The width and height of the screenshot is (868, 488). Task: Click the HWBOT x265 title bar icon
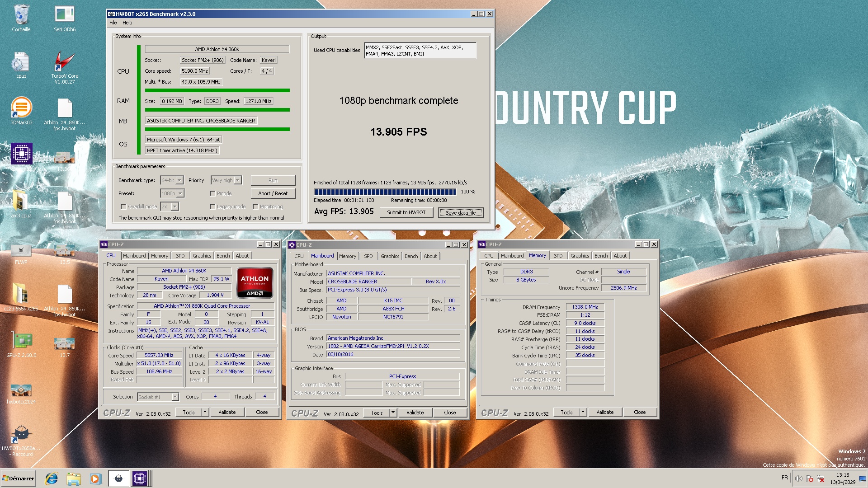click(111, 14)
